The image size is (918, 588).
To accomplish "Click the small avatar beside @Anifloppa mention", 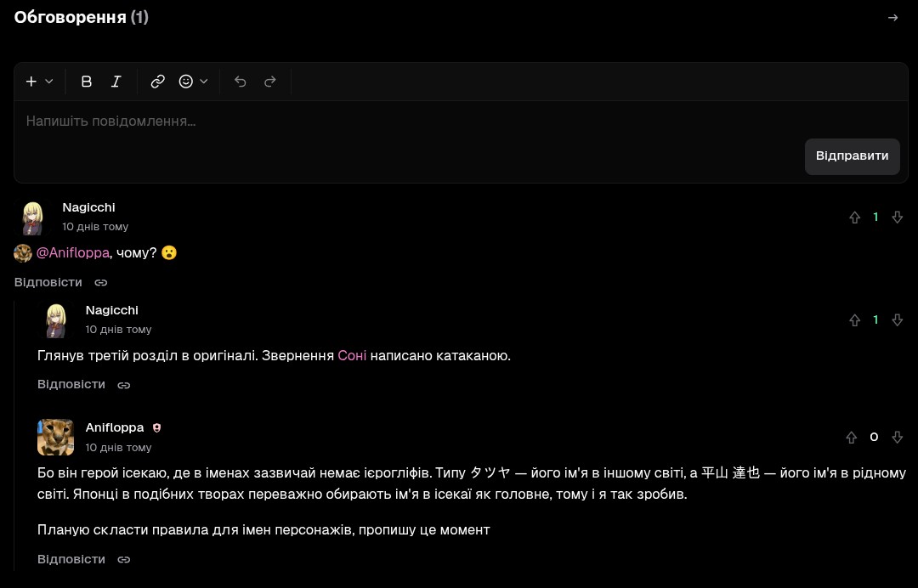I will [x=23, y=252].
